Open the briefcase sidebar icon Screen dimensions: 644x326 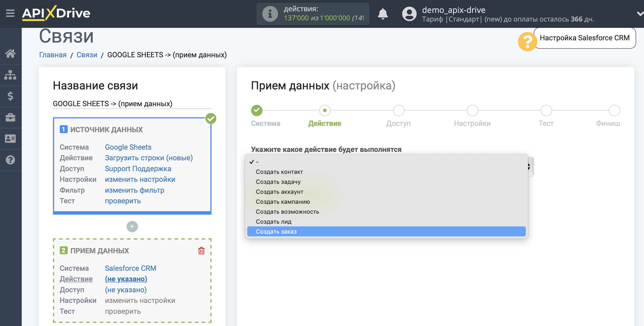coord(10,117)
